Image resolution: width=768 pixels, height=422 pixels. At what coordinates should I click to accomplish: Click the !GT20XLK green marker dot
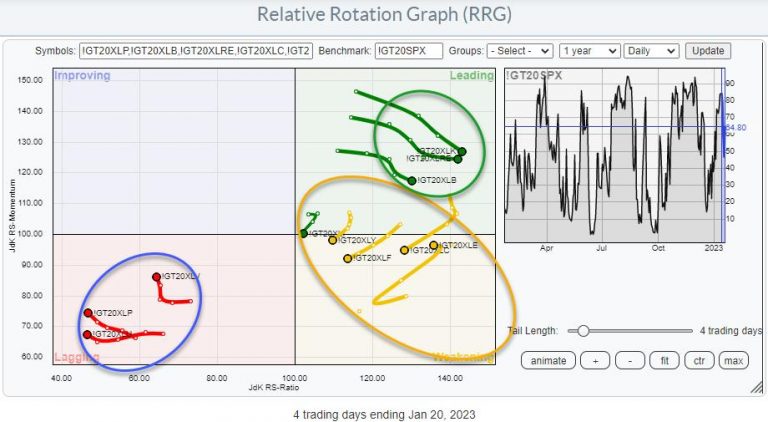click(462, 151)
